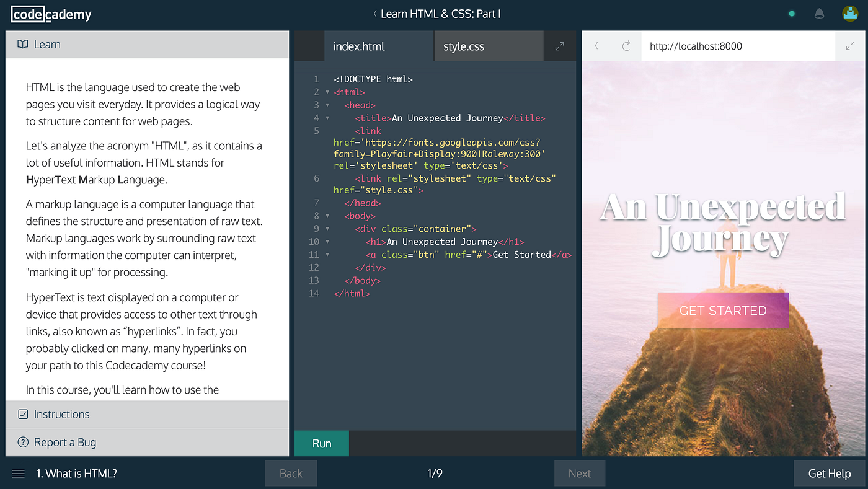Open the notifications bell icon
868x489 pixels.
[x=819, y=13]
